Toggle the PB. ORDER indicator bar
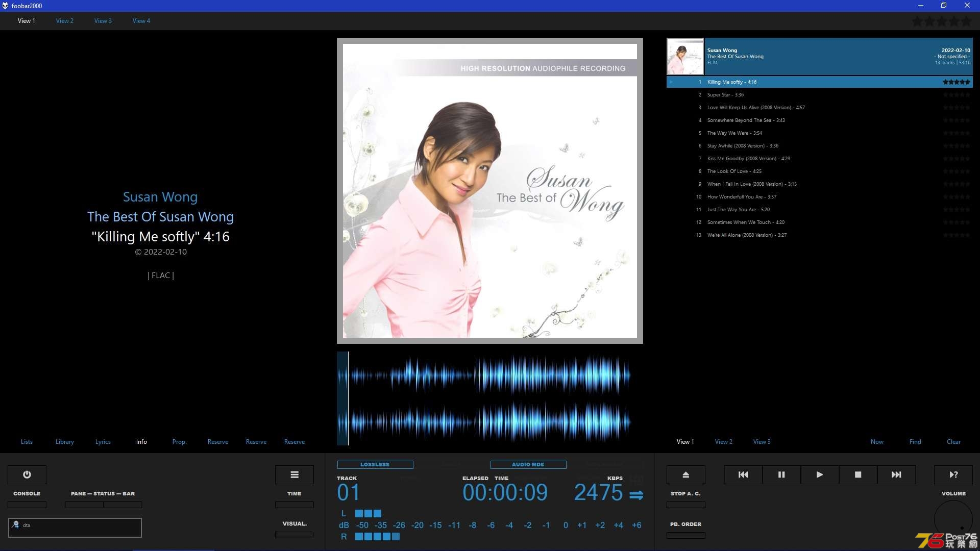 pyautogui.click(x=686, y=535)
